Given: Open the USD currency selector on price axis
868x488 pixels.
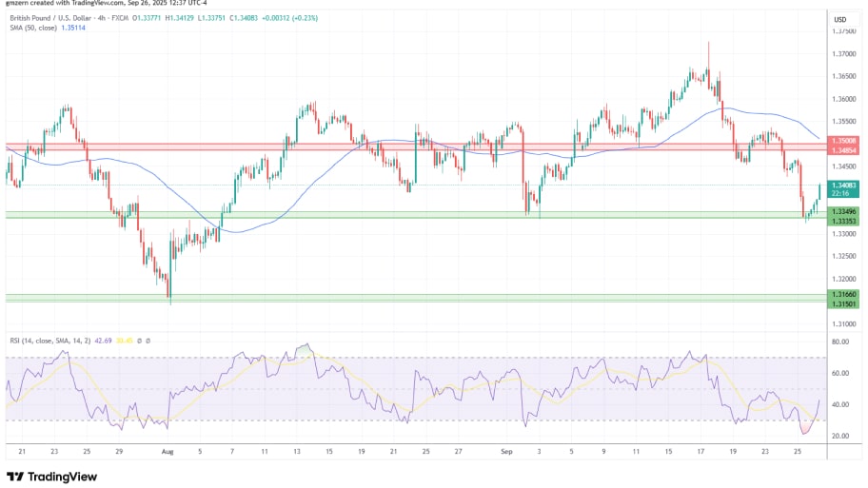Looking at the screenshot, I should click(x=840, y=19).
